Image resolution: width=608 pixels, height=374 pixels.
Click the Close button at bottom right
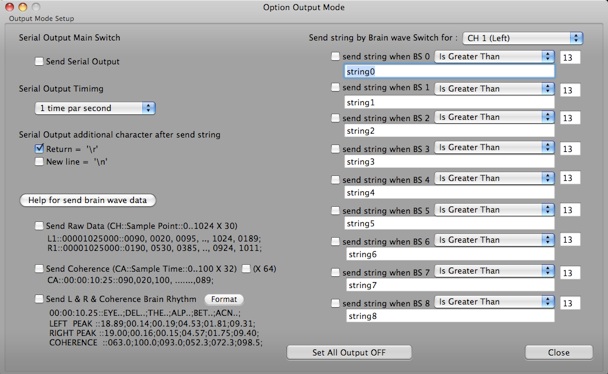point(559,353)
